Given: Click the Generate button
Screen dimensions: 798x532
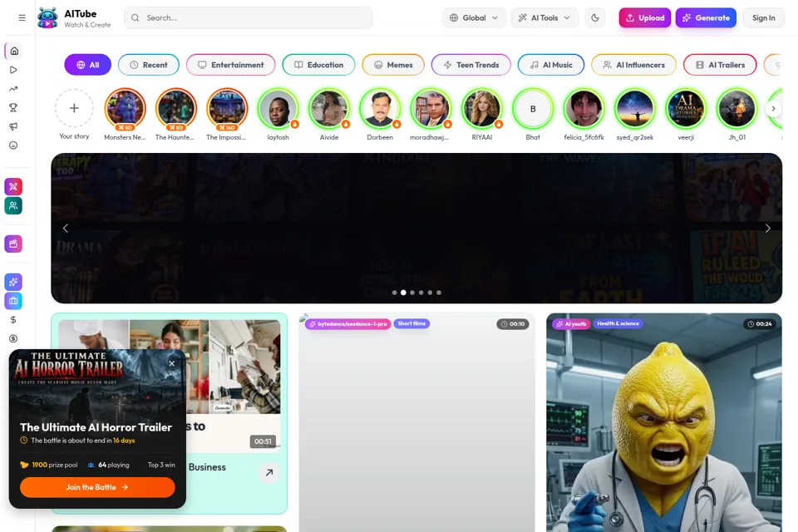Looking at the screenshot, I should (x=706, y=17).
